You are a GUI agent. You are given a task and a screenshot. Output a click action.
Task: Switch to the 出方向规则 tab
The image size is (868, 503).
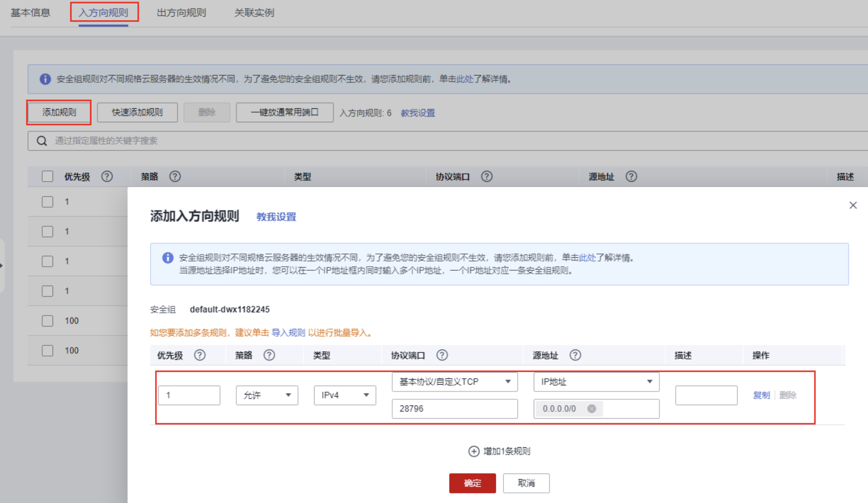click(181, 13)
